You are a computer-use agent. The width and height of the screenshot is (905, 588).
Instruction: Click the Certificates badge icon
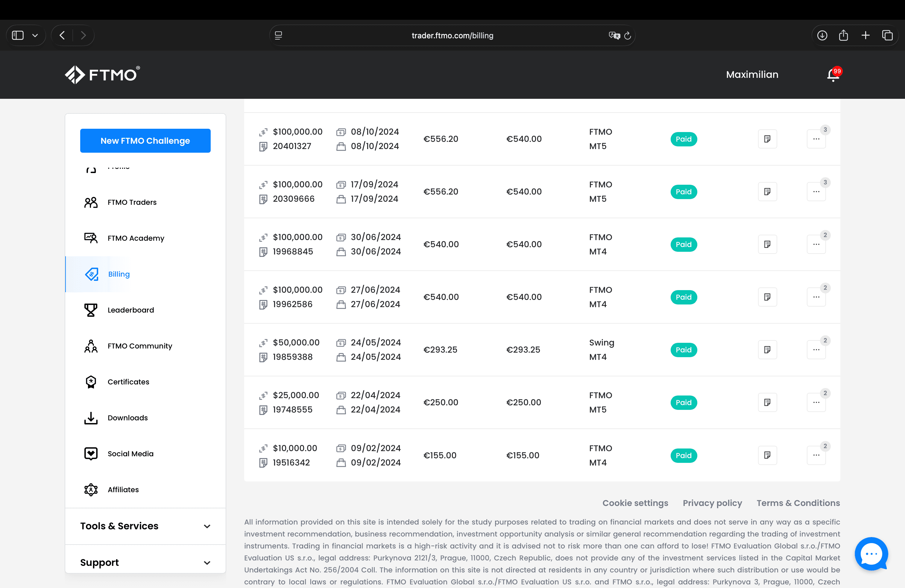pos(91,382)
